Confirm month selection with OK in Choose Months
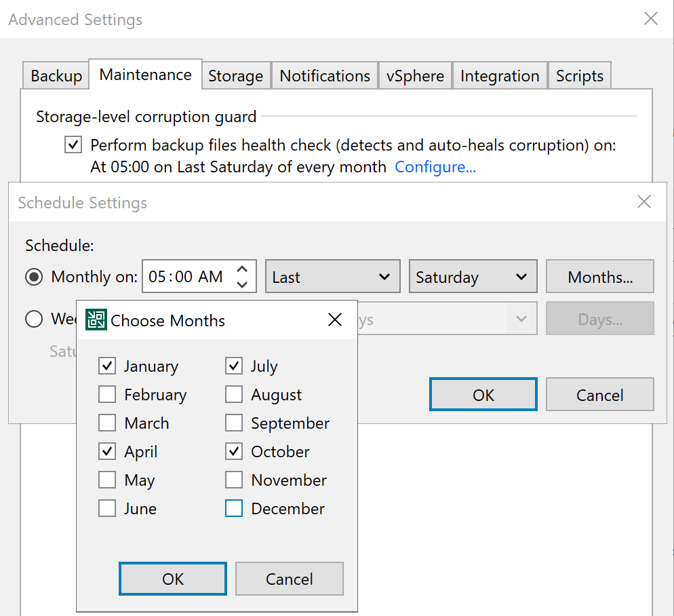The height and width of the screenshot is (616, 674). [173, 579]
